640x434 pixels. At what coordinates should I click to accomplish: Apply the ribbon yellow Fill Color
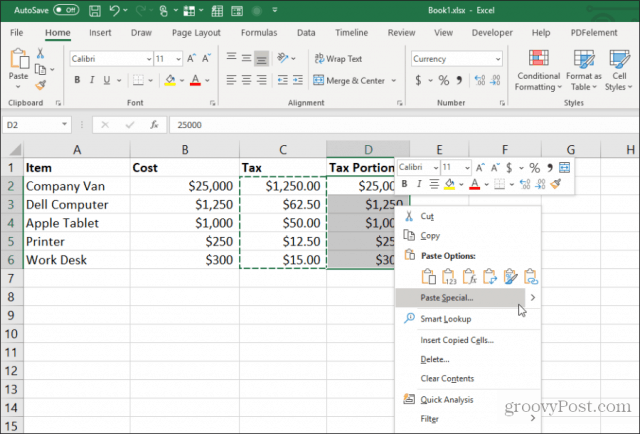coord(170,80)
